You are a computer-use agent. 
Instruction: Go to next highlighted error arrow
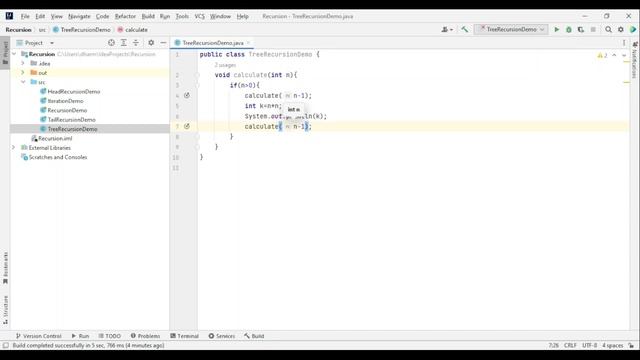click(x=624, y=55)
